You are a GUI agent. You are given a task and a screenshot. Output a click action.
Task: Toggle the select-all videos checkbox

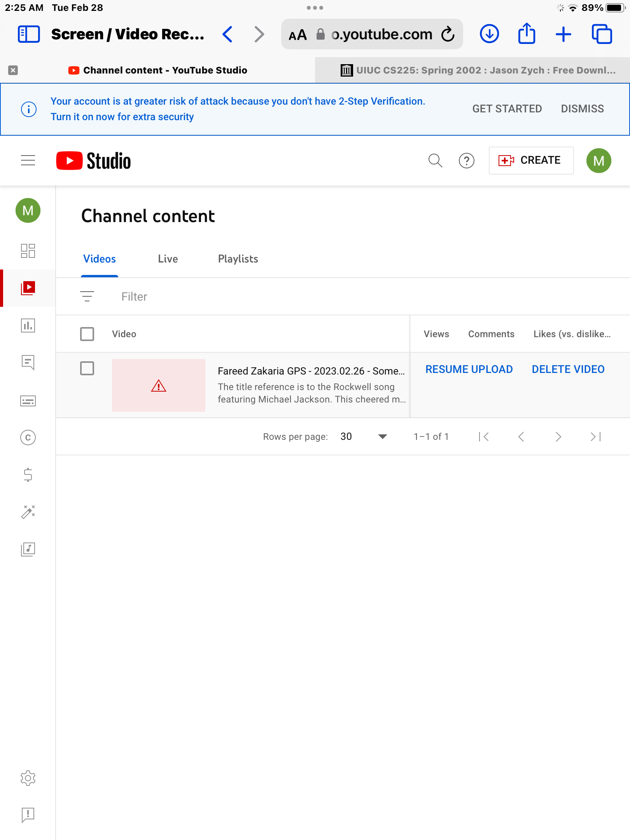pyautogui.click(x=87, y=334)
